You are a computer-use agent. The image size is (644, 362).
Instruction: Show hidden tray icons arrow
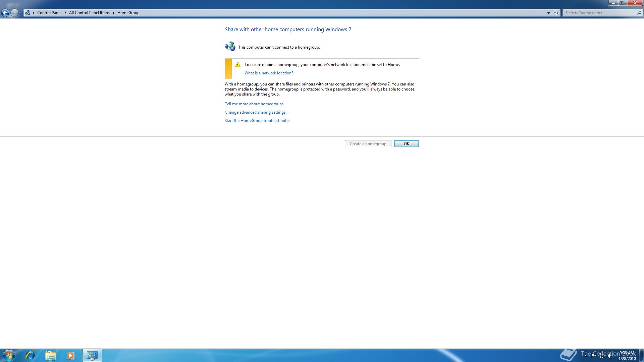click(x=586, y=356)
